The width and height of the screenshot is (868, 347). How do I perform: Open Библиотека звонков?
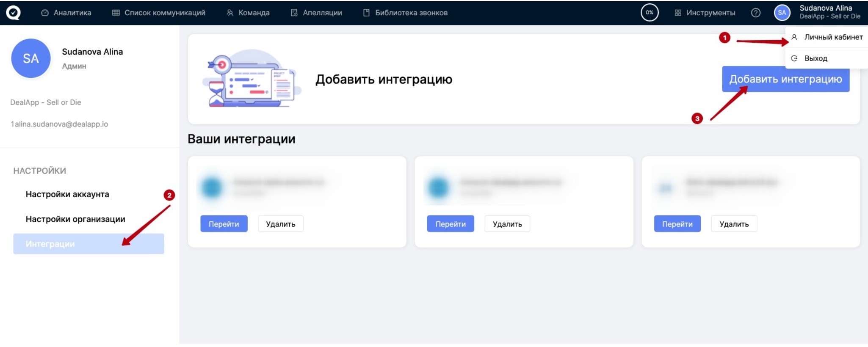tap(405, 13)
